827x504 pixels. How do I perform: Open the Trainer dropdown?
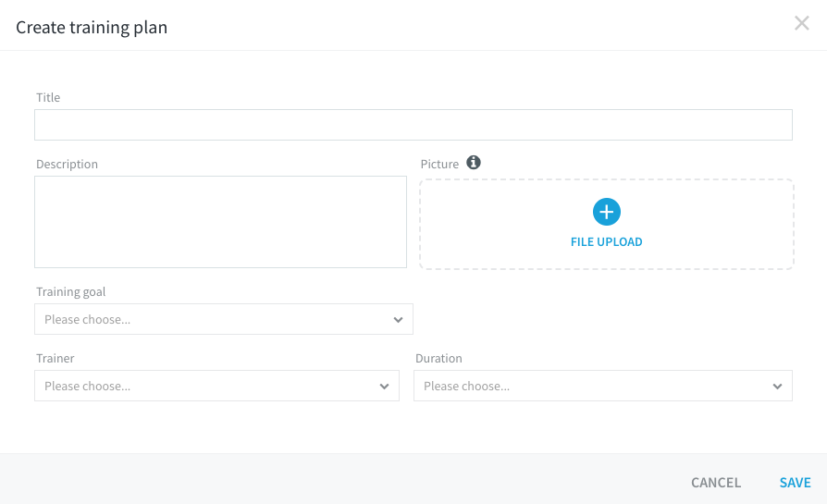(x=216, y=386)
